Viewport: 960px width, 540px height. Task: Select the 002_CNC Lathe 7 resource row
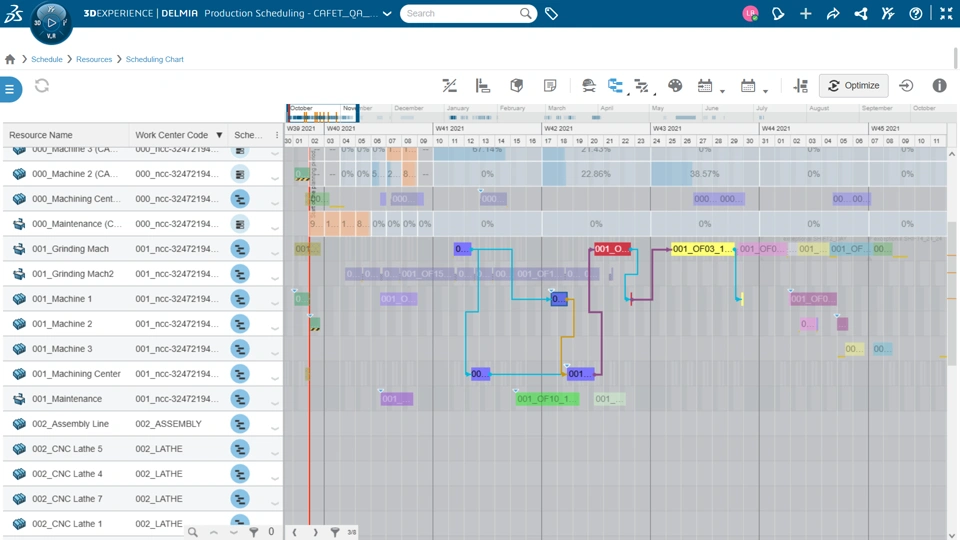coord(143,499)
